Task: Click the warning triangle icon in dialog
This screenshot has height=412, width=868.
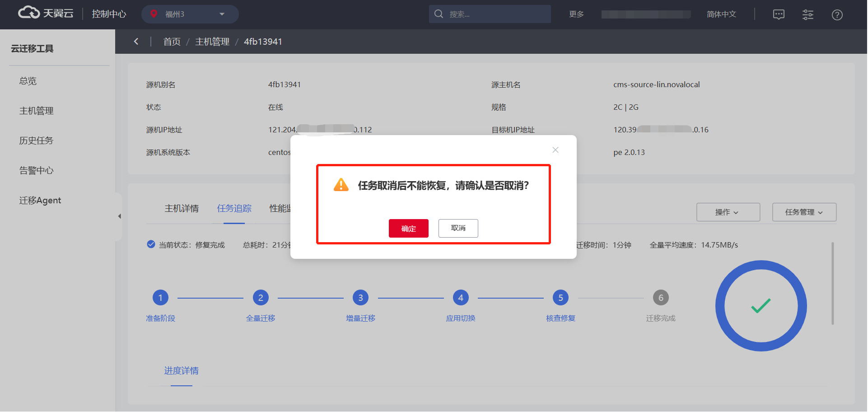Action: [x=341, y=185]
